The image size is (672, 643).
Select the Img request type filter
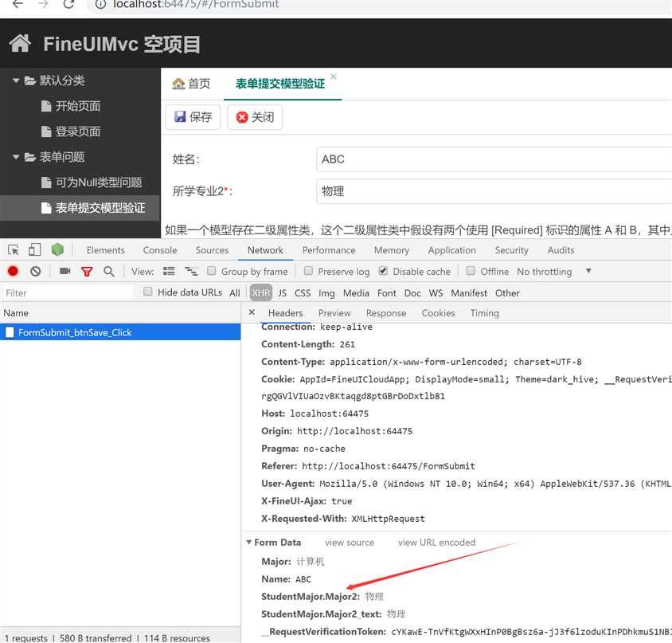[326, 293]
